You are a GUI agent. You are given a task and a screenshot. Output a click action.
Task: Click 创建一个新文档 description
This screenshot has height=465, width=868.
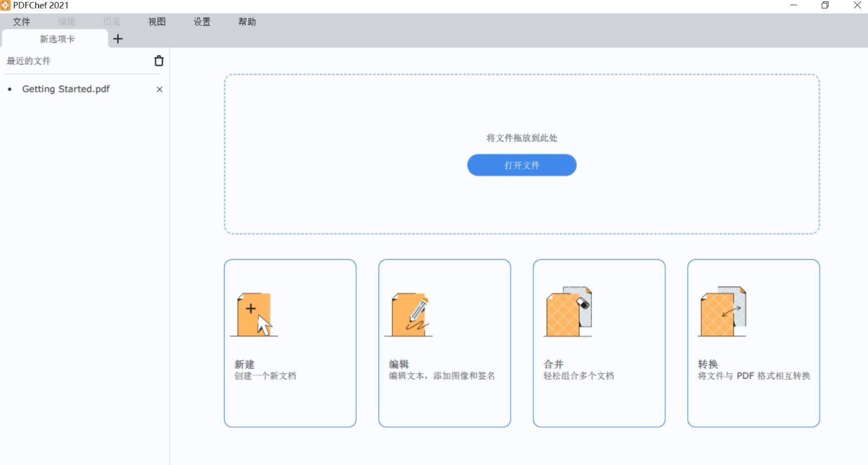coord(265,376)
